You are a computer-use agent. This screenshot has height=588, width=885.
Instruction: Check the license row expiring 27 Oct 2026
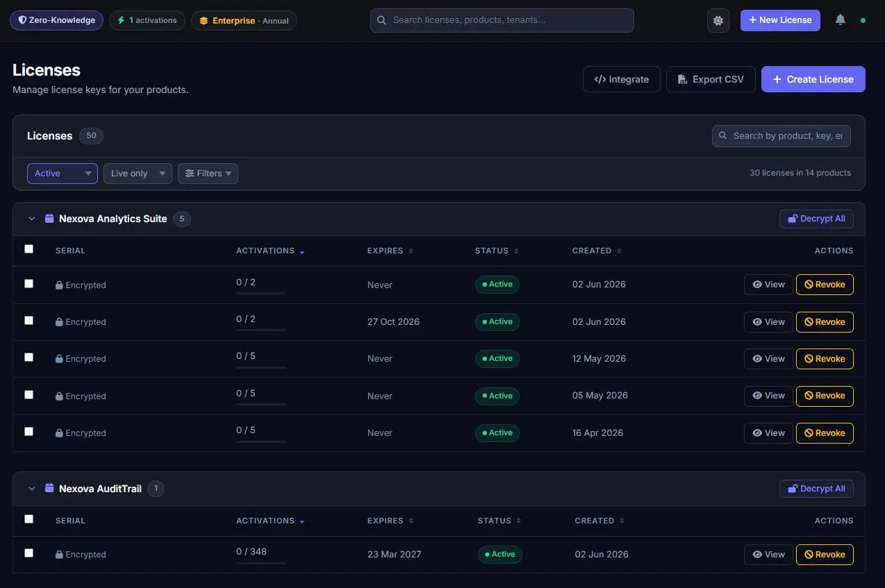28,320
